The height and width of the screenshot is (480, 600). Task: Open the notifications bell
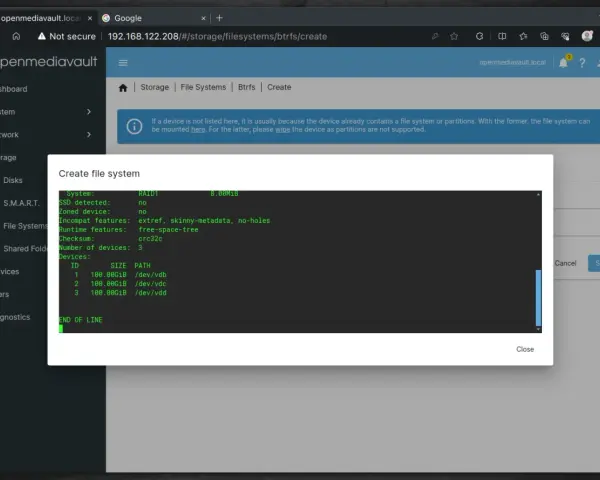(x=563, y=63)
